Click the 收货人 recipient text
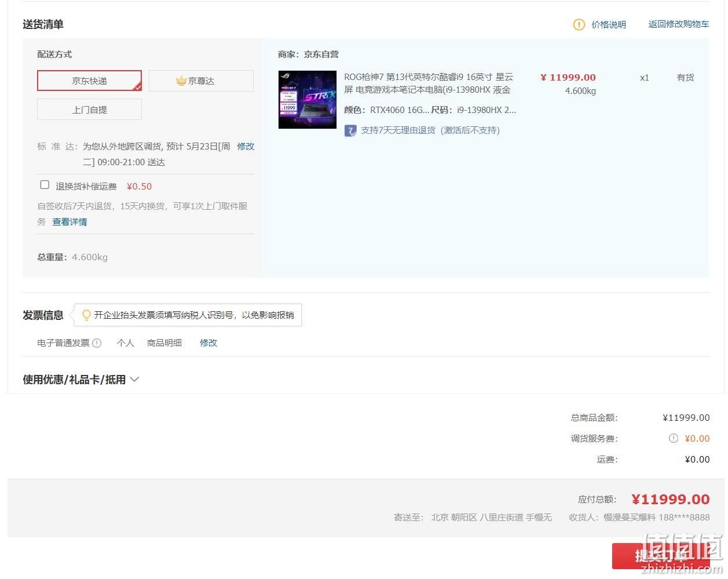728x579 pixels. pyautogui.click(x=639, y=517)
